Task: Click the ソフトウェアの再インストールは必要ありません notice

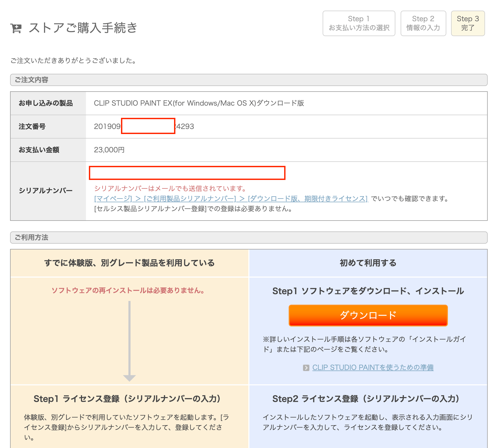Action: 128,290
